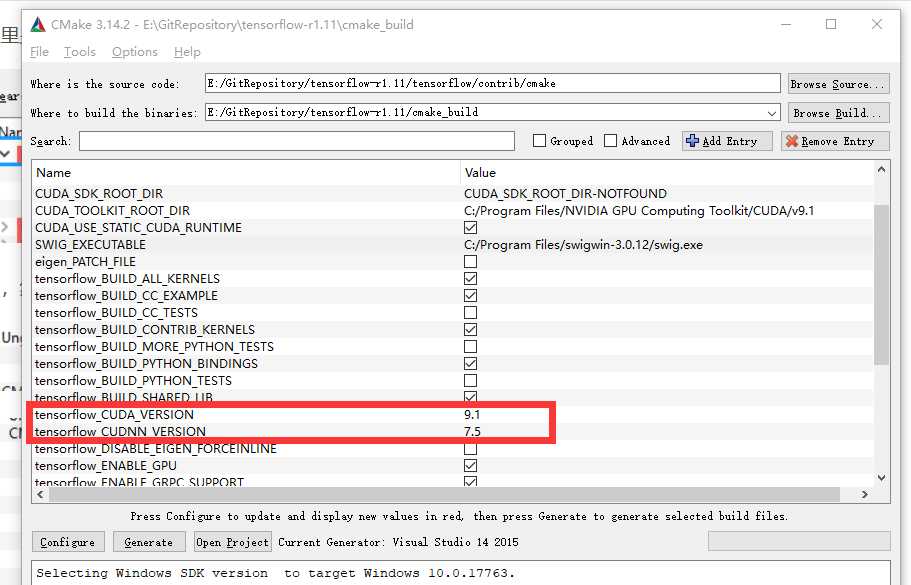Open the File menu
Image resolution: width=911 pixels, height=585 pixels.
[x=40, y=52]
